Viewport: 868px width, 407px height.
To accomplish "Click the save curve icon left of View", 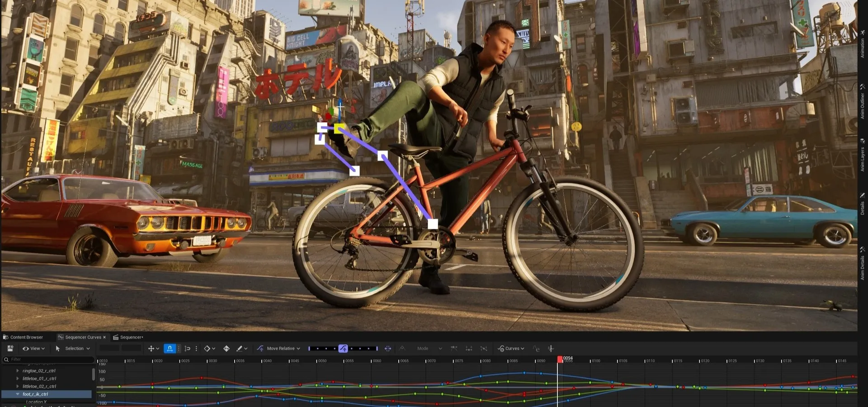I will point(10,349).
